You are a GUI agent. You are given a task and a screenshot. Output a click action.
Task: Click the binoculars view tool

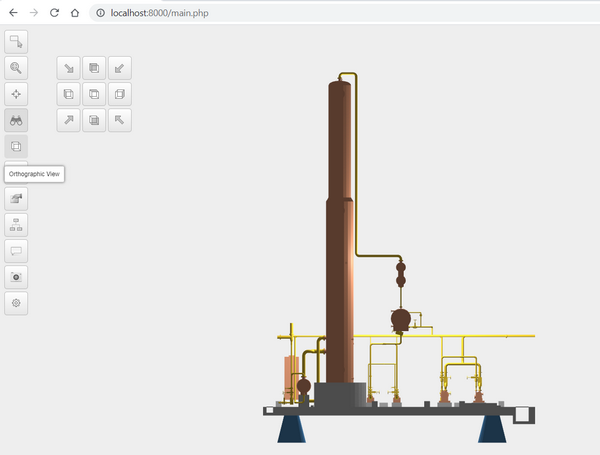pyautogui.click(x=17, y=120)
